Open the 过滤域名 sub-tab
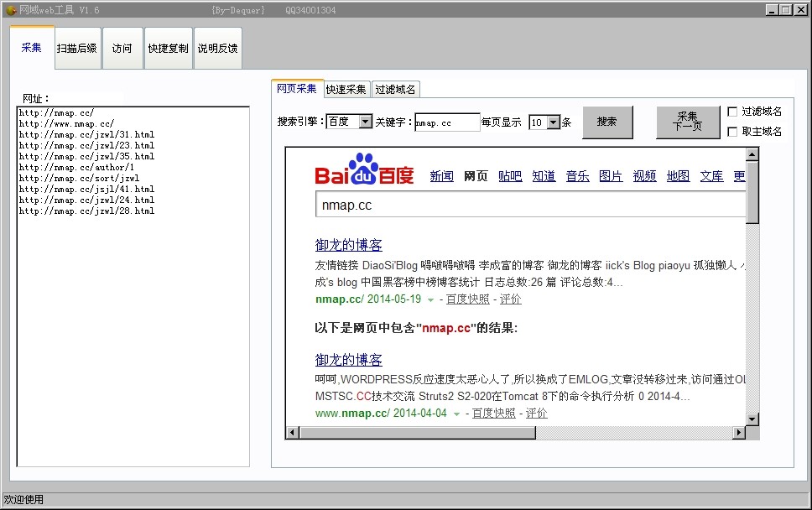 (395, 90)
